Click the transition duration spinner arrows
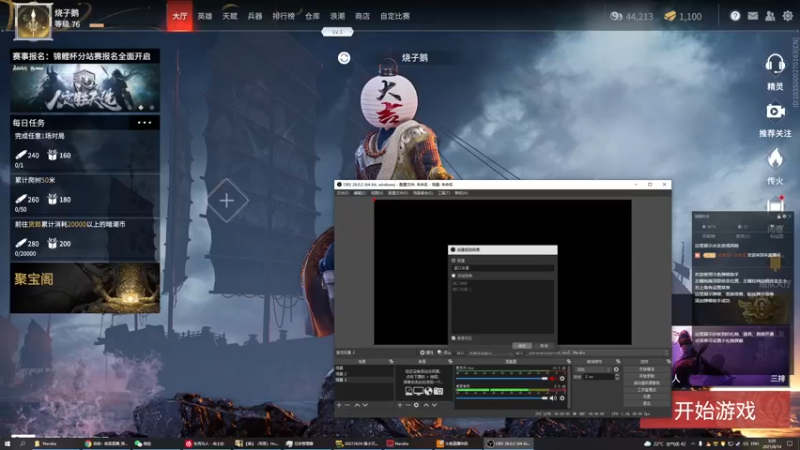800x450 pixels. pyautogui.click(x=617, y=377)
